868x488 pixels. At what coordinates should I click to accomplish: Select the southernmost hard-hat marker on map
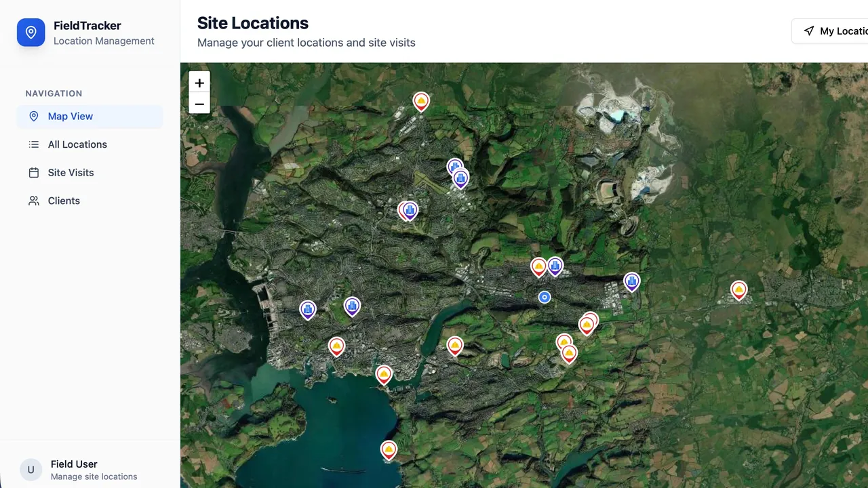(389, 450)
